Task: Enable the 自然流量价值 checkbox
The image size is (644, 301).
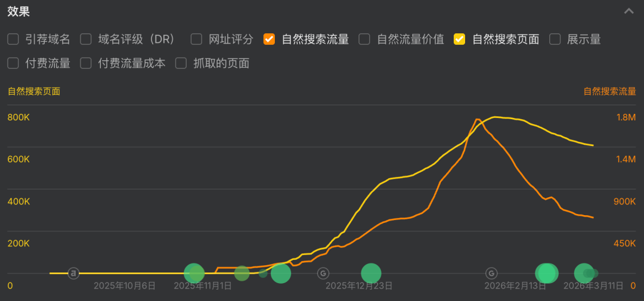Action: pyautogui.click(x=364, y=39)
